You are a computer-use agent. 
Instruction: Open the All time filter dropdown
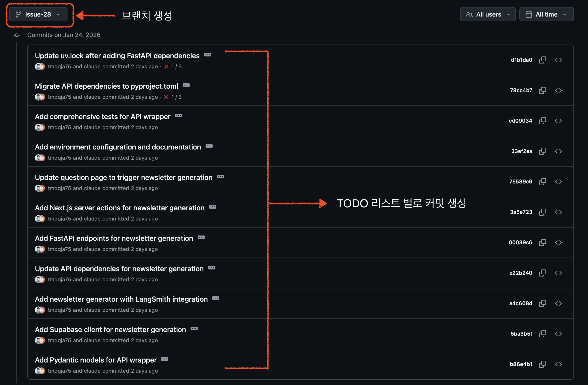coord(546,14)
